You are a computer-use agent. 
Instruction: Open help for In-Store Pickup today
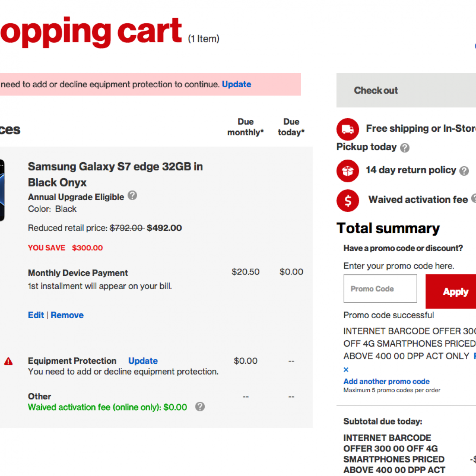click(x=405, y=148)
